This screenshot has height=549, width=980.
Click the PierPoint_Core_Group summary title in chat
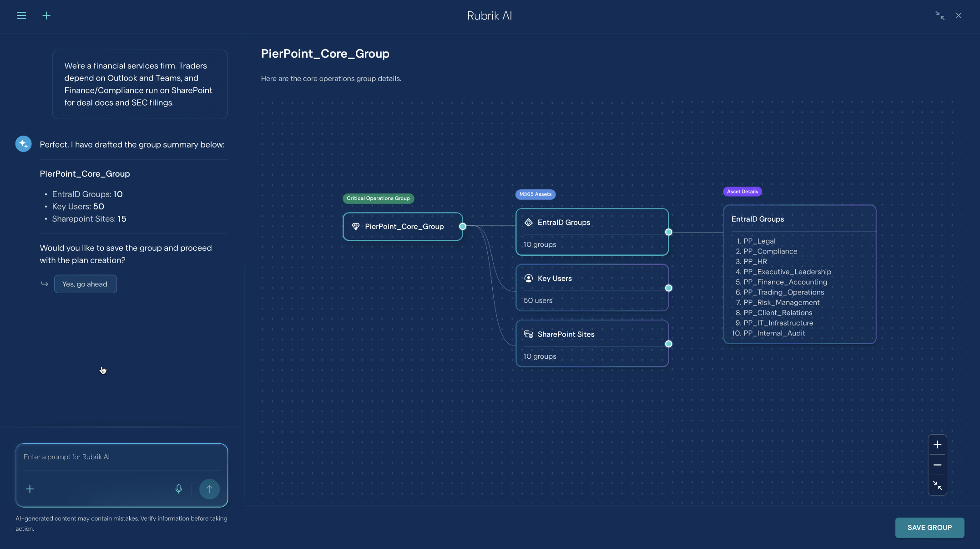(x=85, y=174)
